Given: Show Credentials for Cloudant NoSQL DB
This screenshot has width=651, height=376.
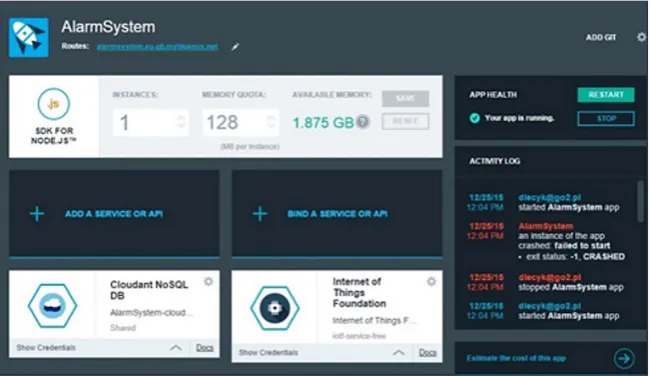Looking at the screenshot, I should click(46, 347).
